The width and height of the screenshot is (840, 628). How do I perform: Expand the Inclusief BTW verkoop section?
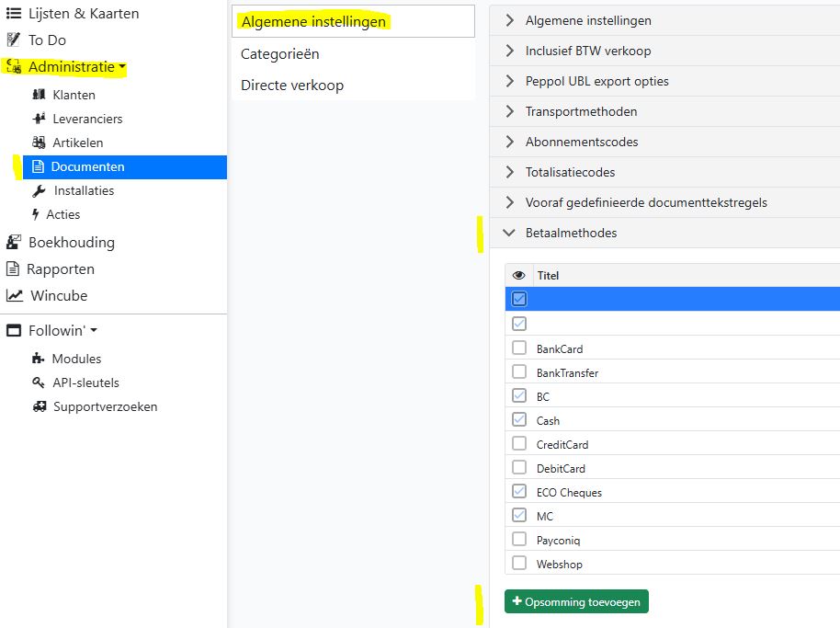tap(664, 51)
